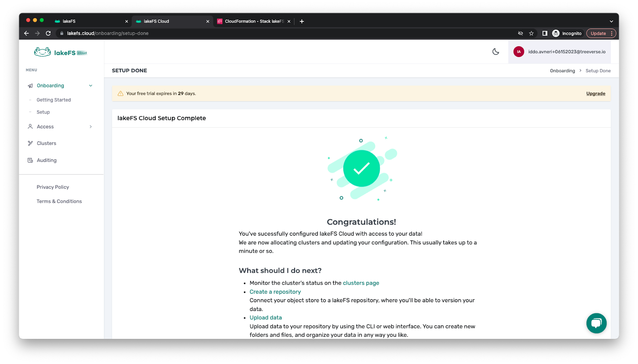Open the Setup sidebar item
This screenshot has height=364, width=638.
click(43, 112)
